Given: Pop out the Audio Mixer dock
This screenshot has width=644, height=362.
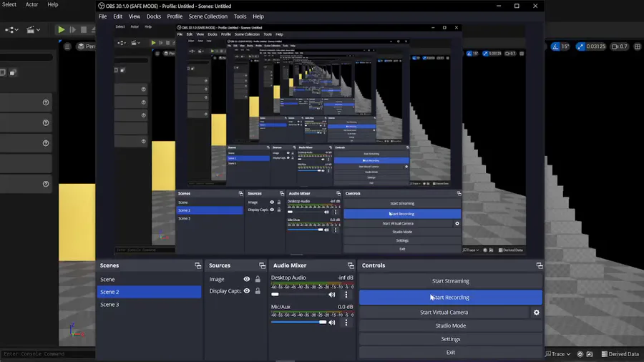Looking at the screenshot, I should tap(351, 265).
